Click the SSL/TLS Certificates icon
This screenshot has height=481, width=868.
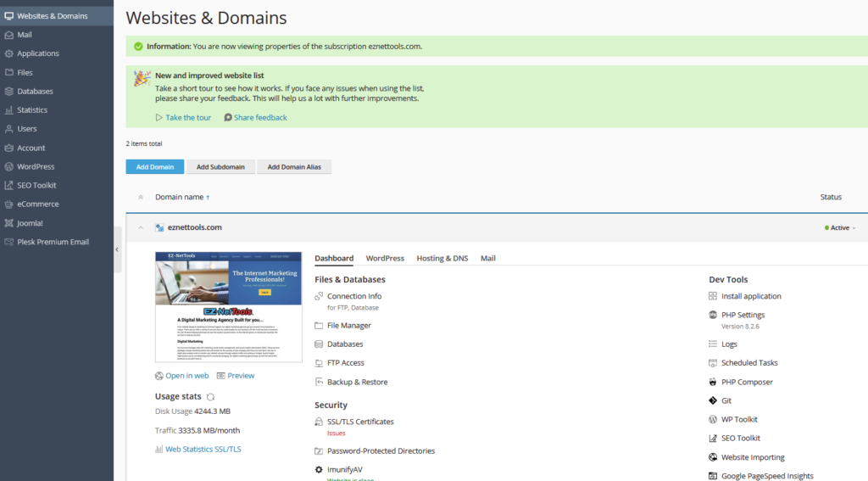pyautogui.click(x=319, y=422)
